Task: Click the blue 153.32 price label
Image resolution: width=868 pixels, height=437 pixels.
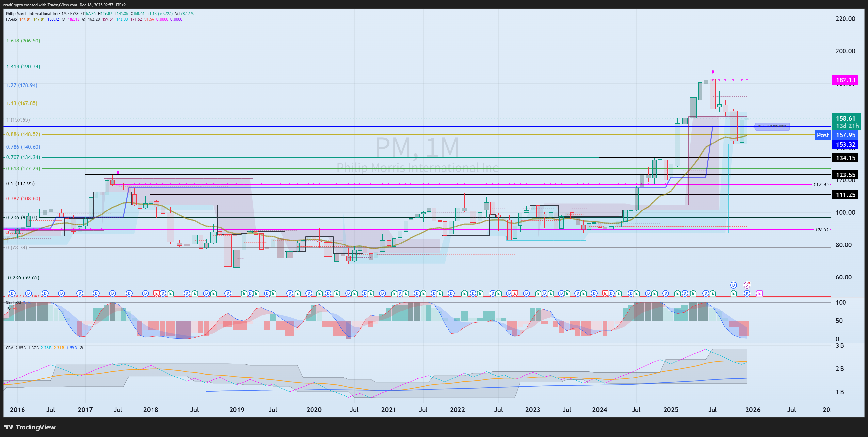Action: click(x=845, y=144)
